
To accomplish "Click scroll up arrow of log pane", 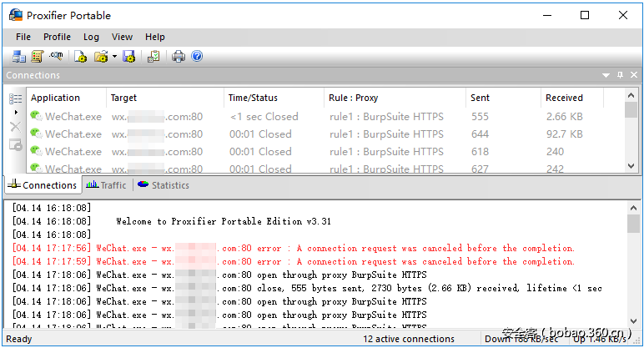I will (x=633, y=208).
